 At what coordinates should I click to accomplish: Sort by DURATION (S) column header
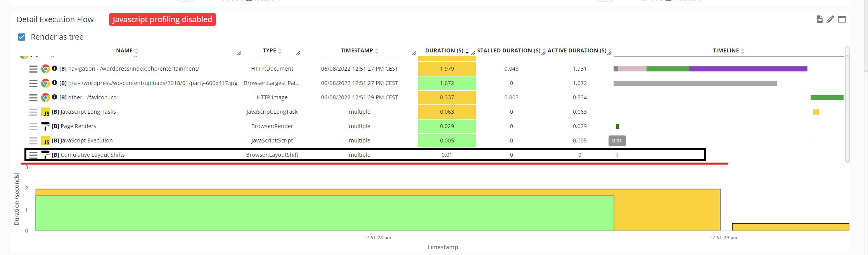[x=444, y=50]
